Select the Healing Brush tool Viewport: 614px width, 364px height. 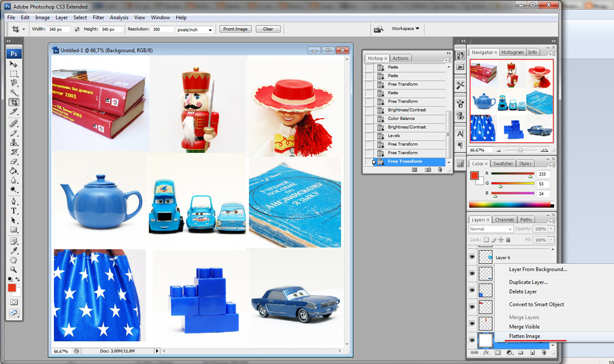(x=14, y=124)
